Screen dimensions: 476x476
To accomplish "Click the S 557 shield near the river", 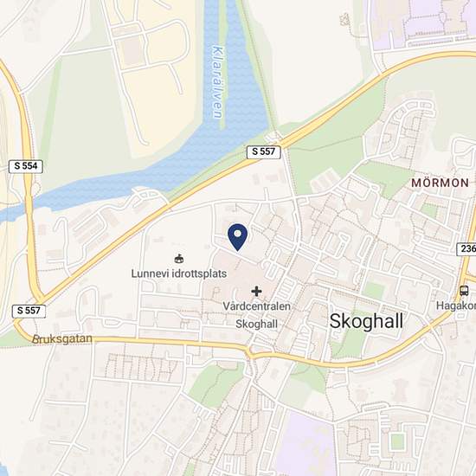I will coord(263,151).
